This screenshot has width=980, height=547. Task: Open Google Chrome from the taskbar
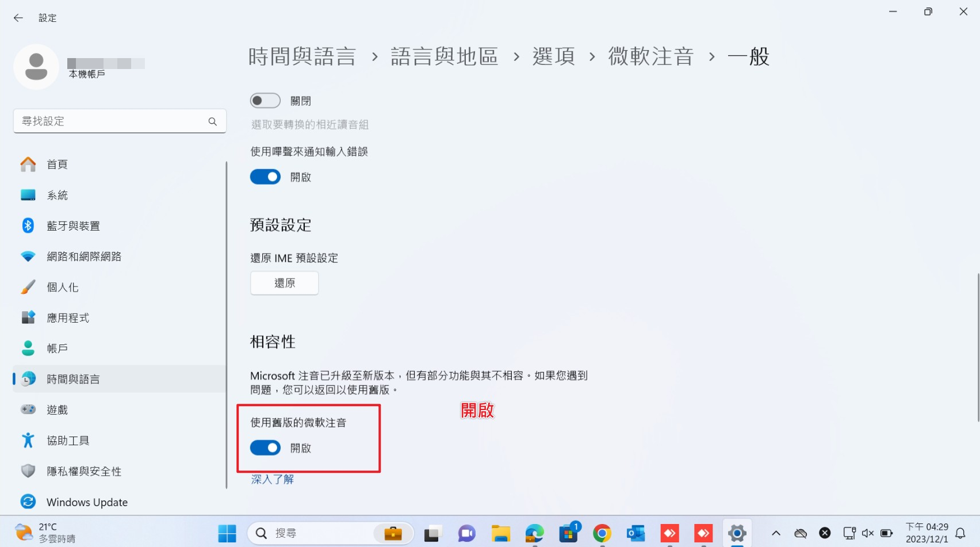tap(602, 534)
